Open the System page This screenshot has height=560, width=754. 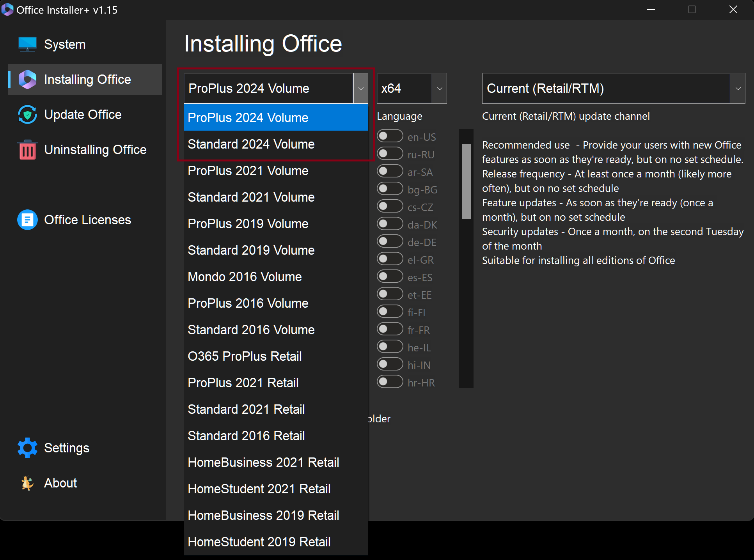point(85,44)
